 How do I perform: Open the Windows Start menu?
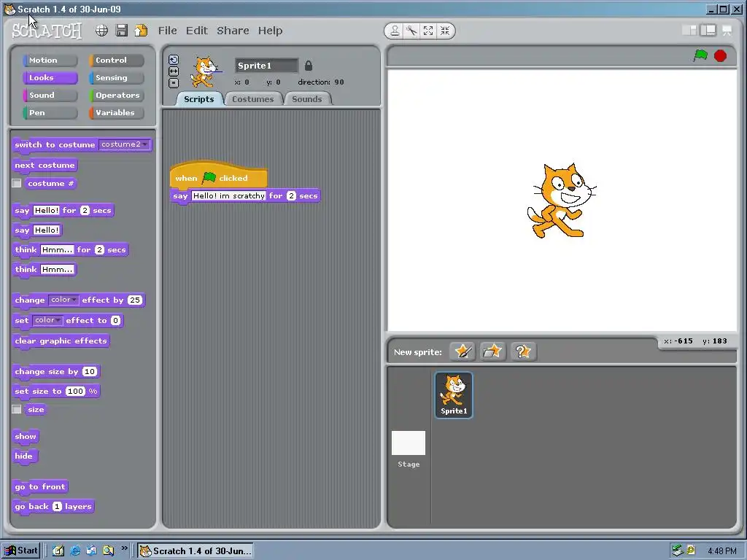coord(20,551)
